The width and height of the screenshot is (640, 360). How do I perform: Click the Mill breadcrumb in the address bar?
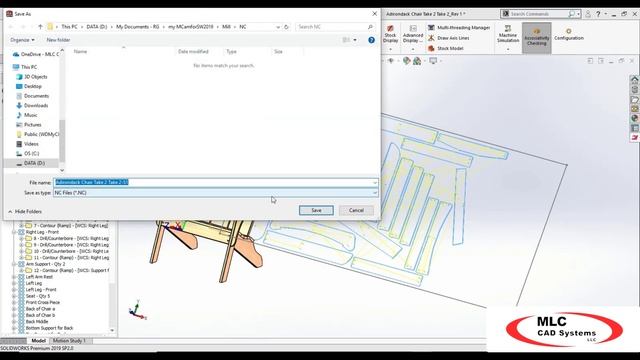coord(226,27)
